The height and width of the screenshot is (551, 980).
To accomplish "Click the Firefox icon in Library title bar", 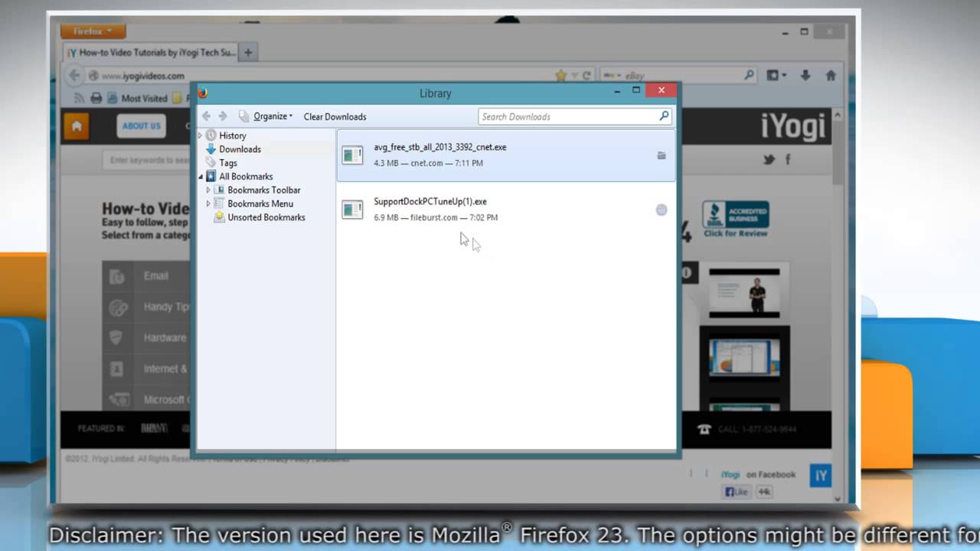I will click(x=203, y=93).
